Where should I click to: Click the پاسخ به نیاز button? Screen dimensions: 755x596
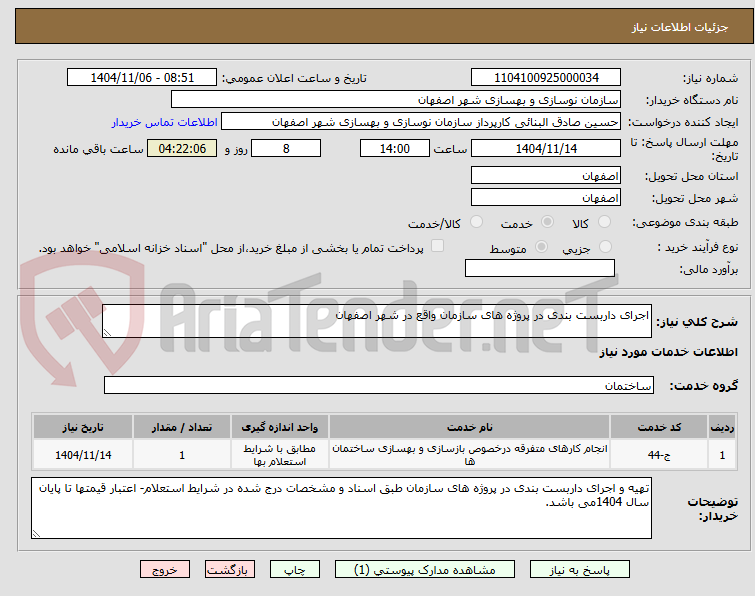pyautogui.click(x=580, y=570)
